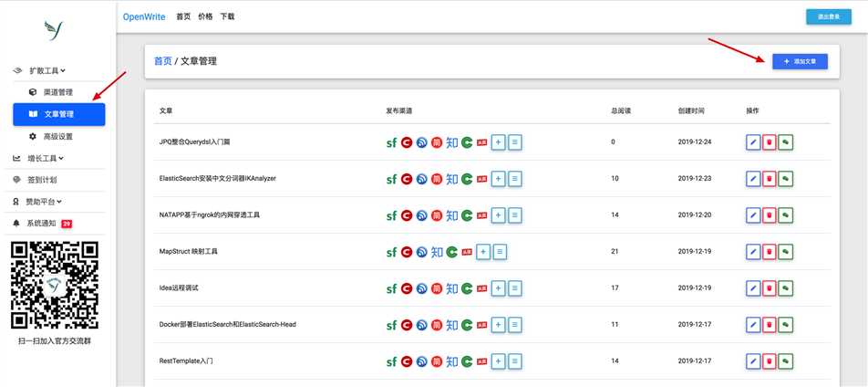
Task: Click date 2019-12-24
Action: [695, 142]
